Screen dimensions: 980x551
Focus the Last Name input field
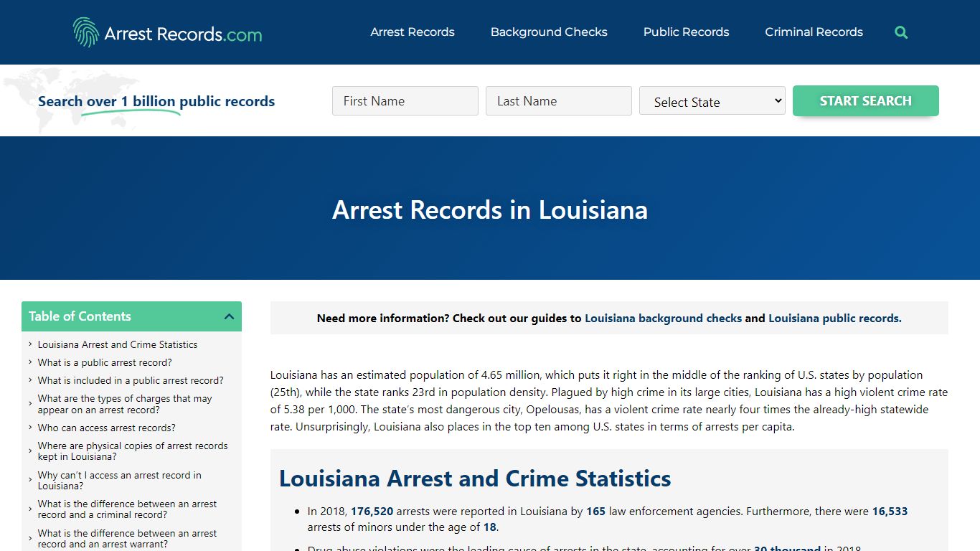click(558, 101)
